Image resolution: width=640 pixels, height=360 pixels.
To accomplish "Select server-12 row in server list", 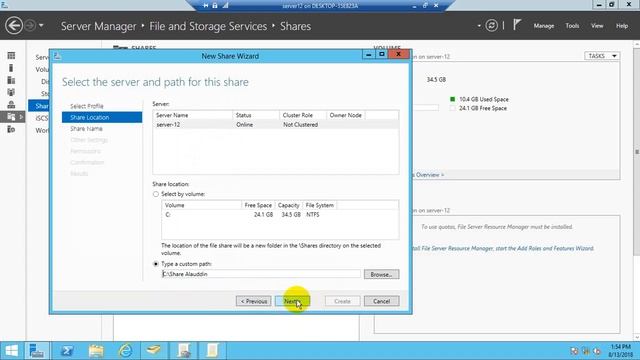I will pyautogui.click(x=276, y=124).
